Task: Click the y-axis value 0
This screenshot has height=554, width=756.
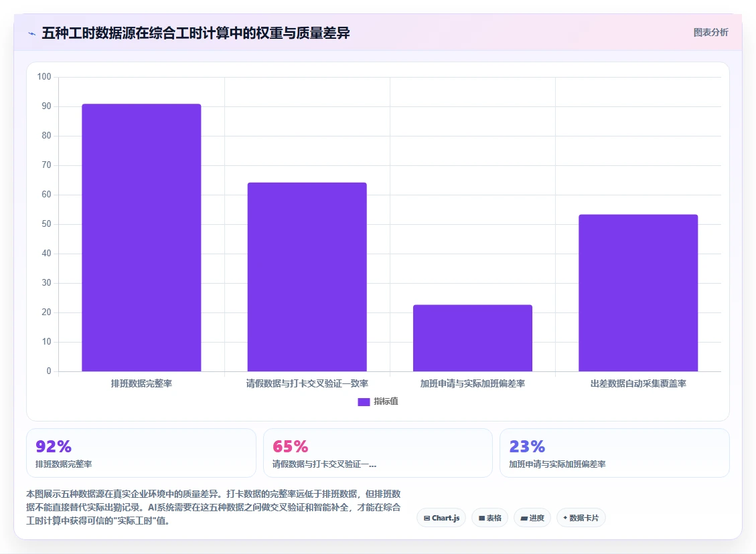Action: pos(49,371)
